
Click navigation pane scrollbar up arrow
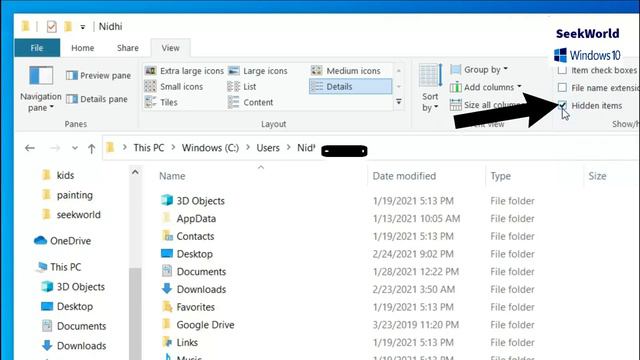(x=135, y=172)
